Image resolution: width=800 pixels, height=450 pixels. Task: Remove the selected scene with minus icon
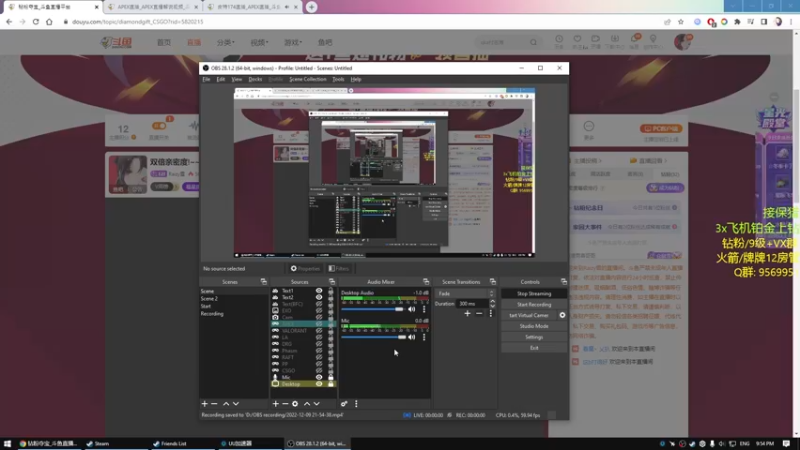coord(214,404)
